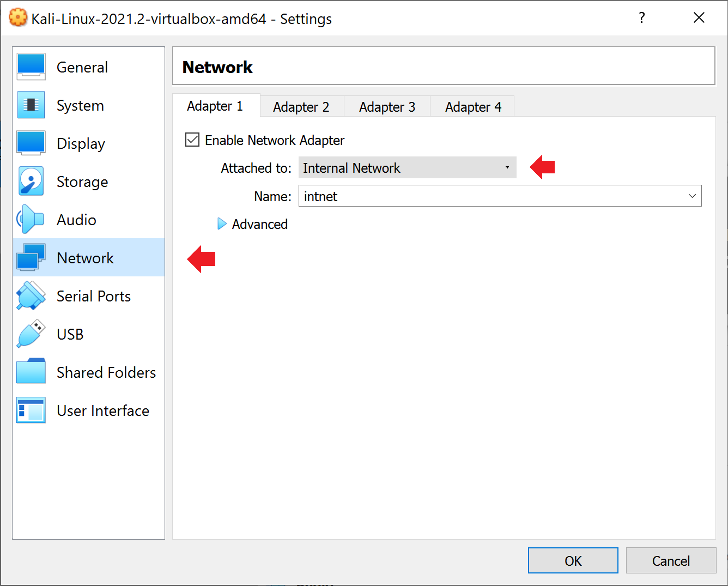Click the User Interface layout icon

pyautogui.click(x=31, y=410)
